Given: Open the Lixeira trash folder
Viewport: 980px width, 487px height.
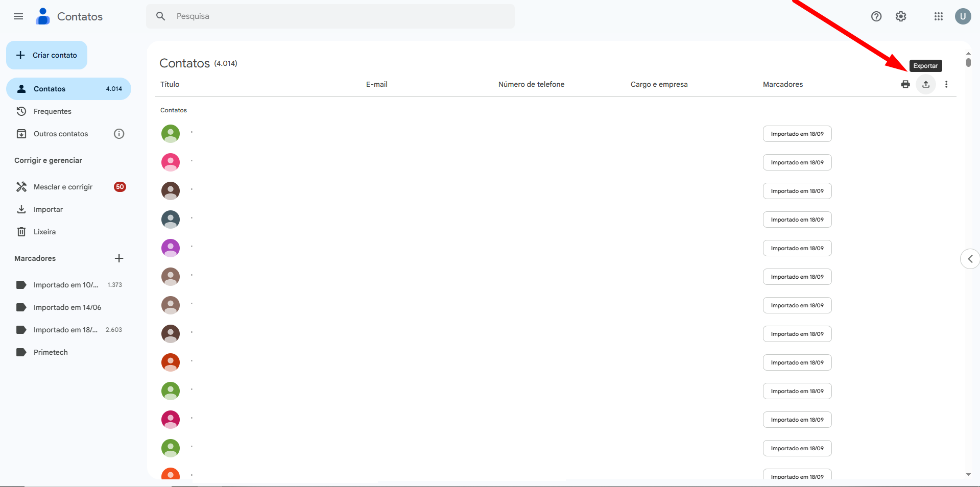Looking at the screenshot, I should pyautogui.click(x=44, y=232).
